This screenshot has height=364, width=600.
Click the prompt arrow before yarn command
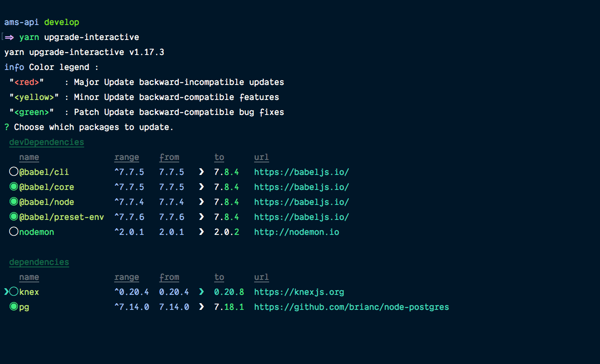(9, 37)
